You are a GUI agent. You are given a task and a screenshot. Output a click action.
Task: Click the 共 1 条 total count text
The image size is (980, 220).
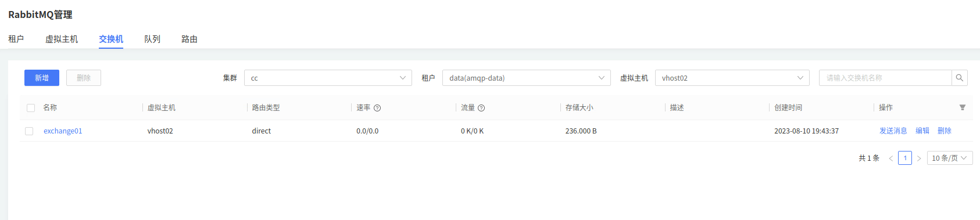(x=869, y=158)
